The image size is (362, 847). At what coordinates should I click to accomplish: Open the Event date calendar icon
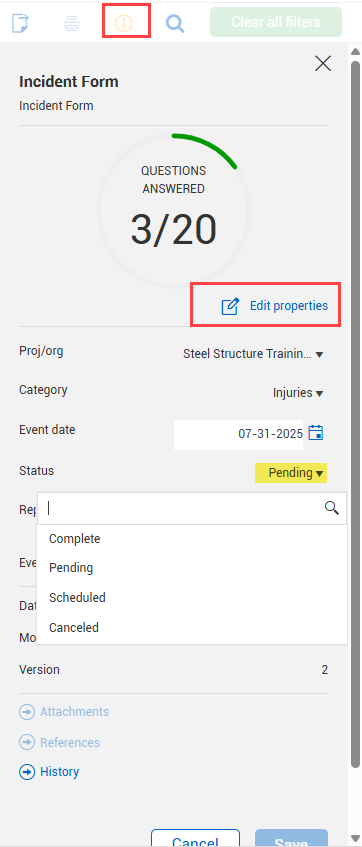coord(316,433)
